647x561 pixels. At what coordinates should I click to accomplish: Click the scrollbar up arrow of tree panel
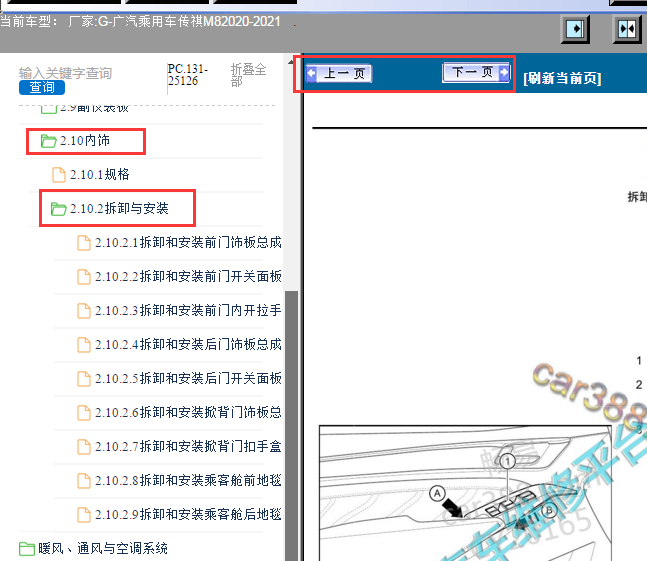coord(291,62)
